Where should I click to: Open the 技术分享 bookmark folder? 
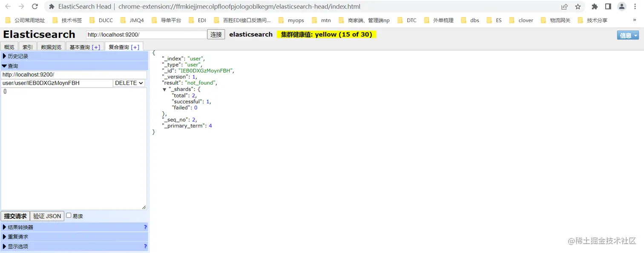click(592, 20)
